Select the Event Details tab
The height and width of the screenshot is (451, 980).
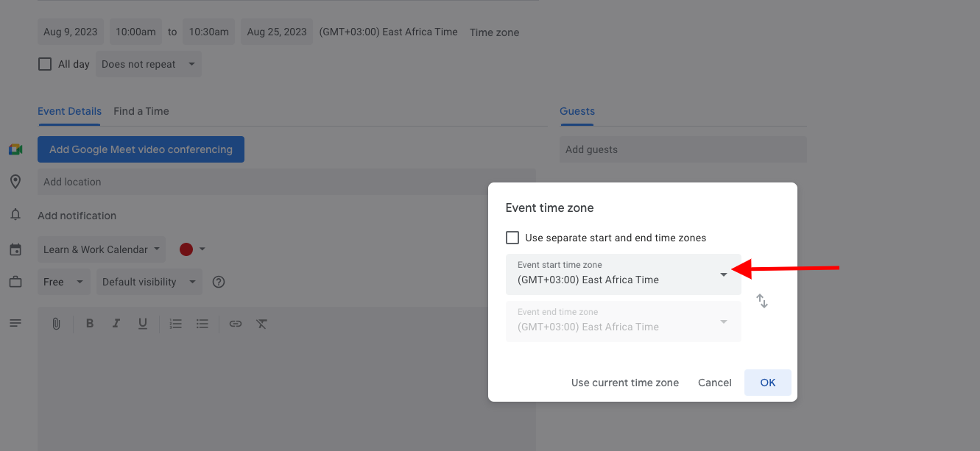(x=69, y=111)
